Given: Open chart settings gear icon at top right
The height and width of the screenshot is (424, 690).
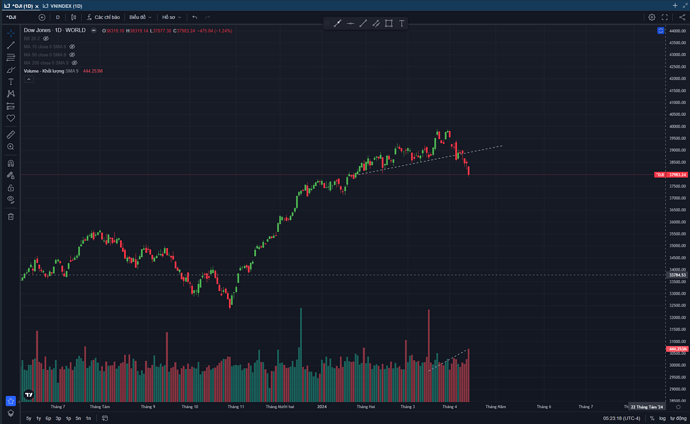Looking at the screenshot, I should [652, 17].
